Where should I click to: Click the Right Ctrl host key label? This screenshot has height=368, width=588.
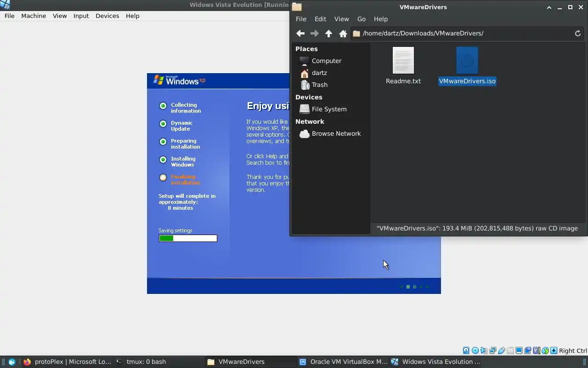coord(573,351)
